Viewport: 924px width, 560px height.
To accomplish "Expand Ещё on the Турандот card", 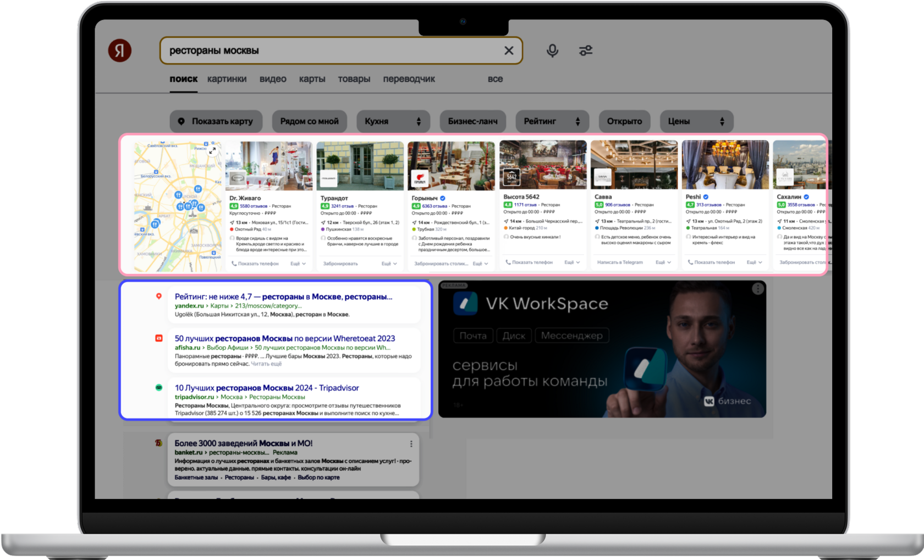I will (x=389, y=264).
